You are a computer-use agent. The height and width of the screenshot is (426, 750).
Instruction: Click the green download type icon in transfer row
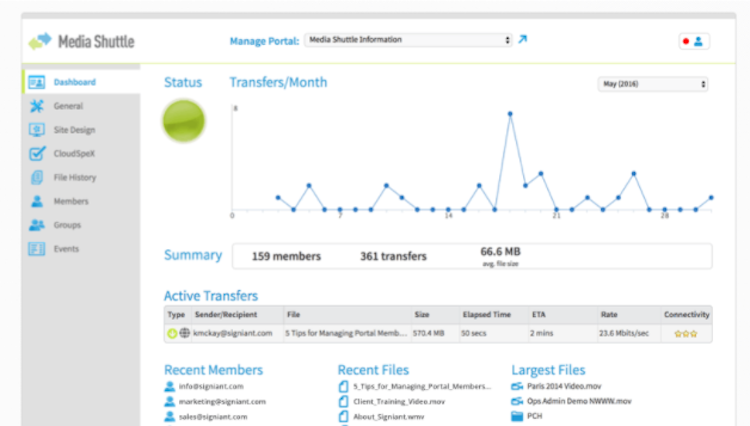(x=172, y=333)
